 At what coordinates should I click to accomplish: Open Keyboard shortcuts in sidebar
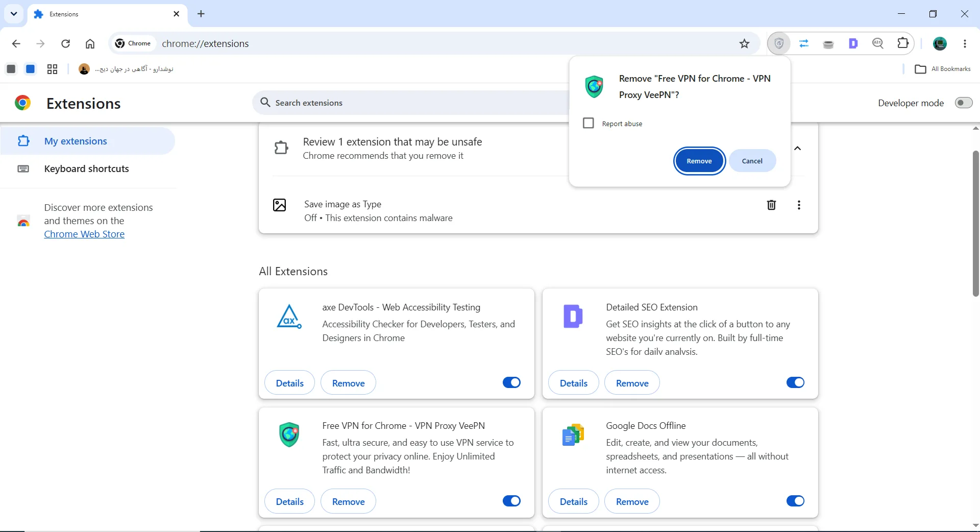(88, 169)
